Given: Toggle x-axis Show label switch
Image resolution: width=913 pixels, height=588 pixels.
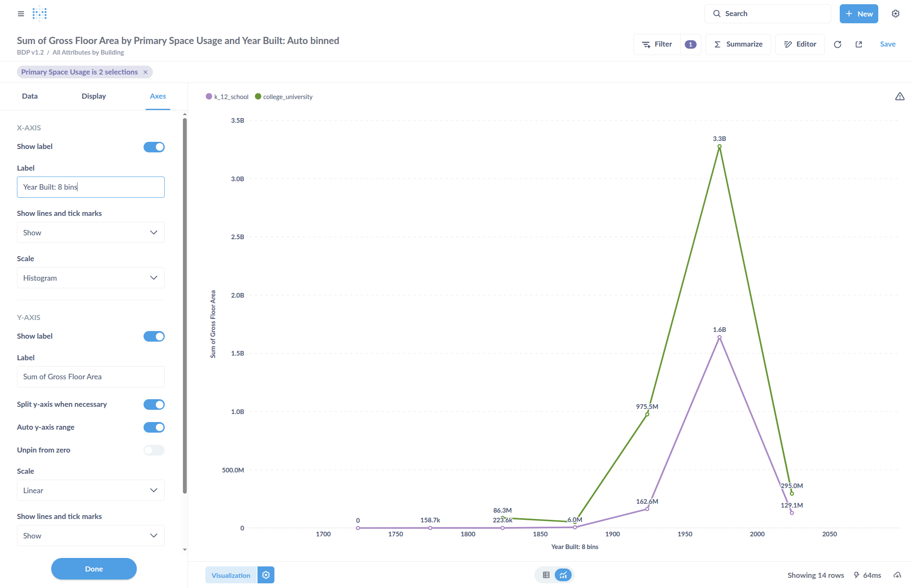Looking at the screenshot, I should click(x=154, y=147).
